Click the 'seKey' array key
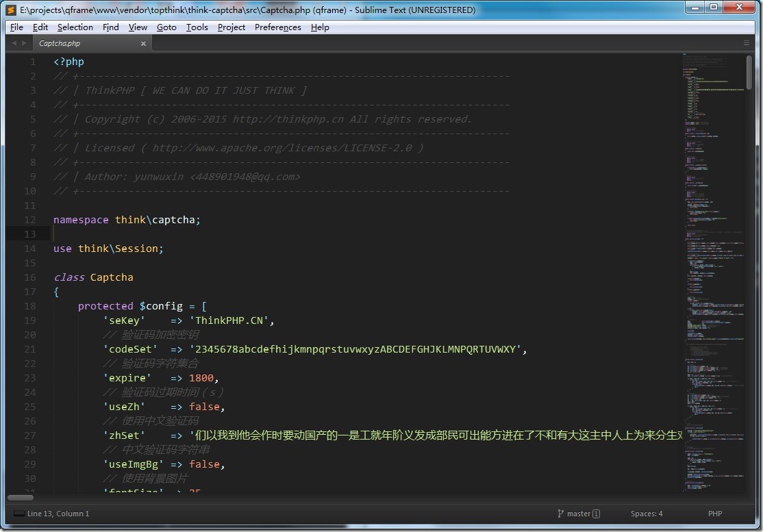This screenshot has height=532, width=763. click(x=124, y=320)
